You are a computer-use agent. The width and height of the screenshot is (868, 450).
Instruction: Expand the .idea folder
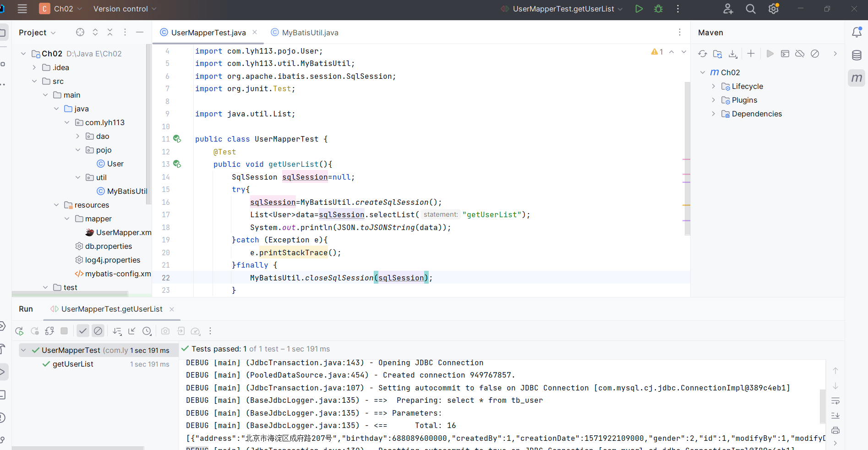34,67
